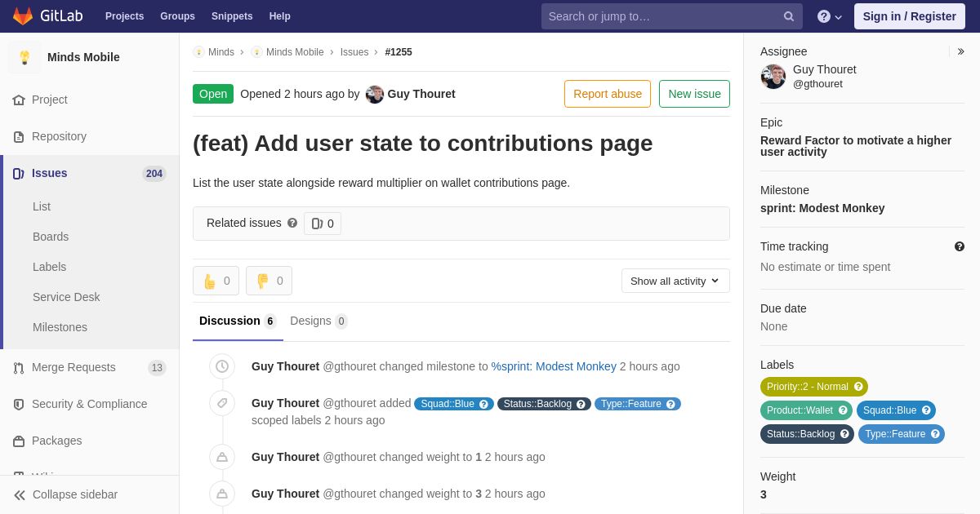Click the Sign in / Register button
Screen dimensions: 980x514
pyautogui.click(x=910, y=16)
